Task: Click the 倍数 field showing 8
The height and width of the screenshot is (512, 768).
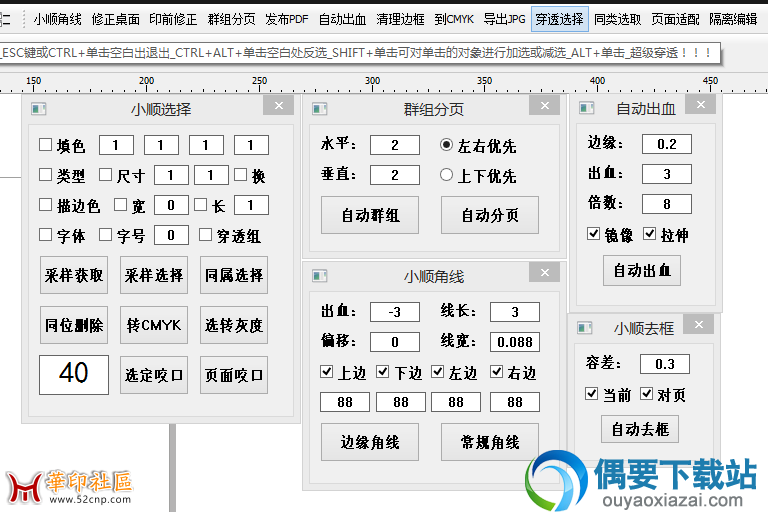Action: [667, 204]
